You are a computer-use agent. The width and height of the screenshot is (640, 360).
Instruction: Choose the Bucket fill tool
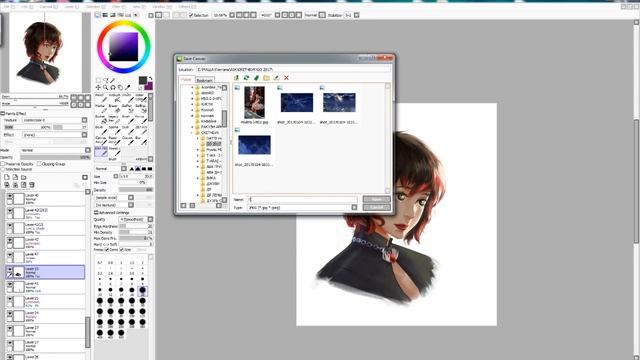(x=100, y=119)
